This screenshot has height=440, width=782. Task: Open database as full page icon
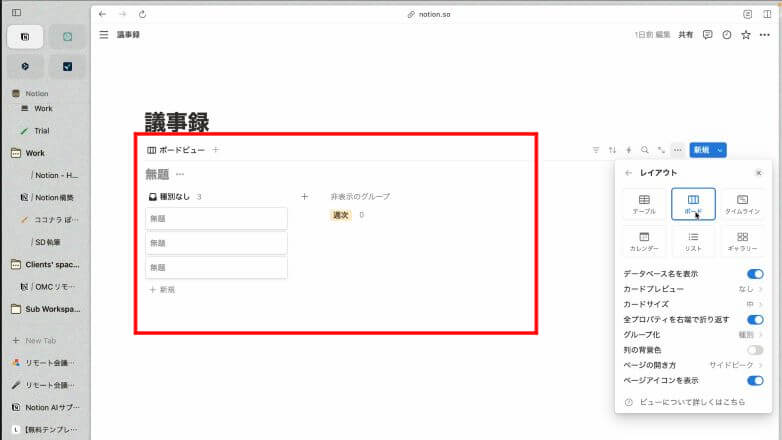coord(661,150)
